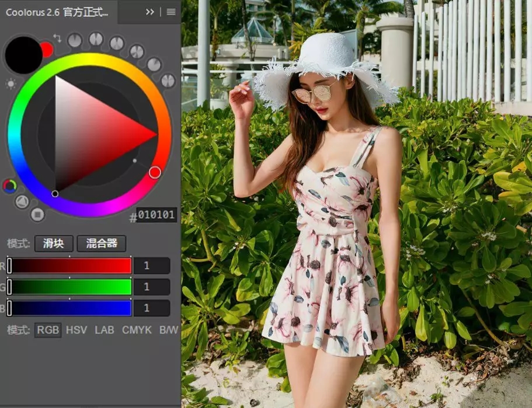532x408 pixels.
Task: Click the black foreground color swatch
Action: [22, 55]
